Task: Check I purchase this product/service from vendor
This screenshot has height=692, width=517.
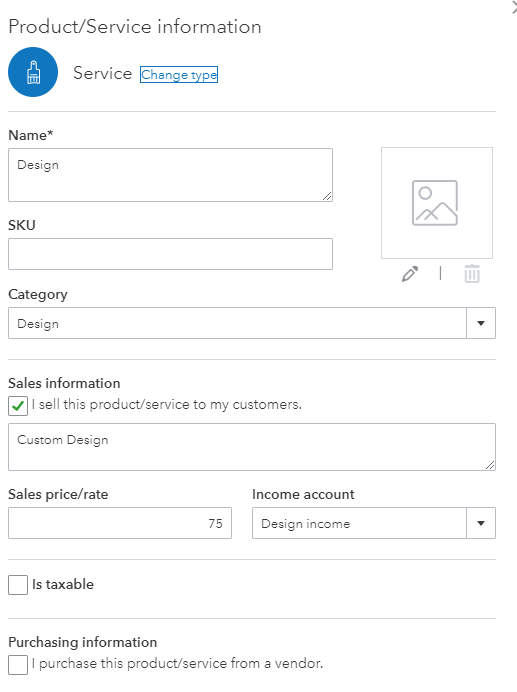Action: (x=18, y=665)
